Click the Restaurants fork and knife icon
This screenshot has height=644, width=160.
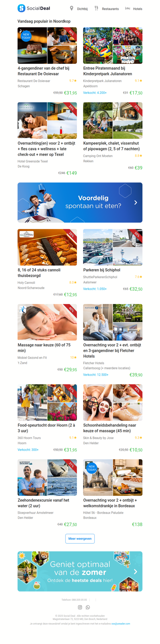click(x=96, y=8)
